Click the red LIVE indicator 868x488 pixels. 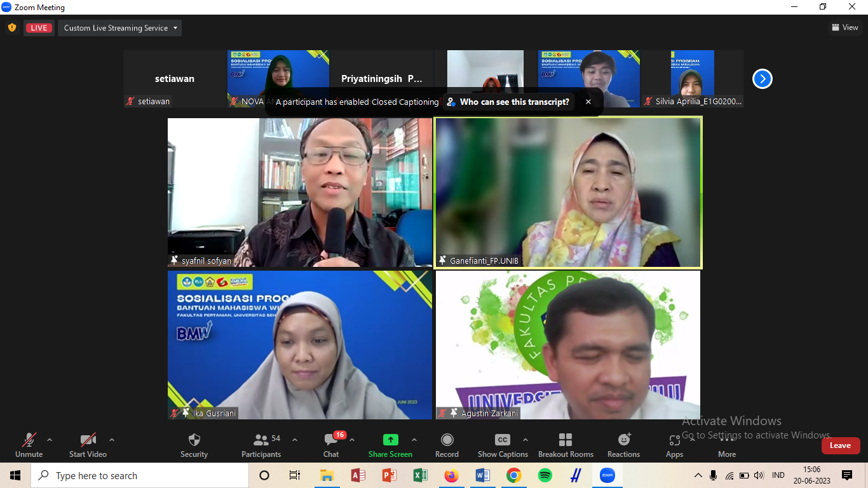coord(39,28)
